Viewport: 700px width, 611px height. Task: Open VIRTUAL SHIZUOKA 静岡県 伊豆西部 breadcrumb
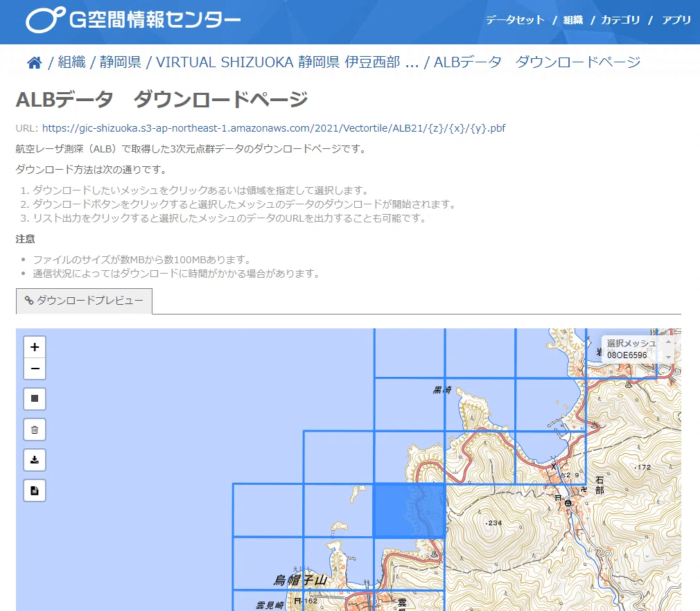tap(288, 62)
